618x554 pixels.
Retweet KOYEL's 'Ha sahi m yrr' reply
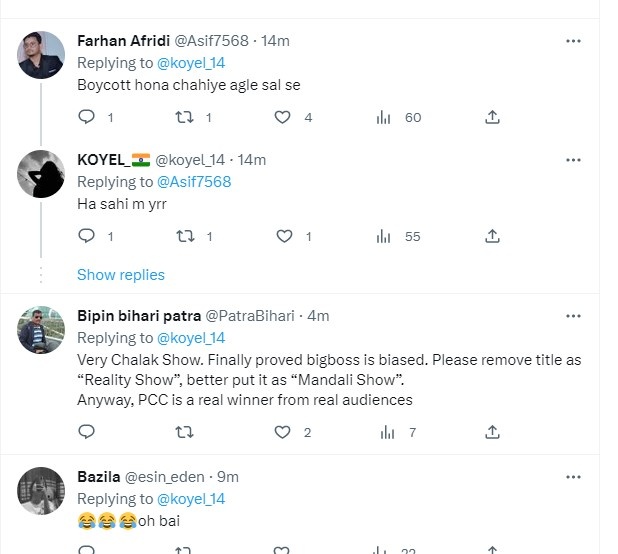coord(184,236)
